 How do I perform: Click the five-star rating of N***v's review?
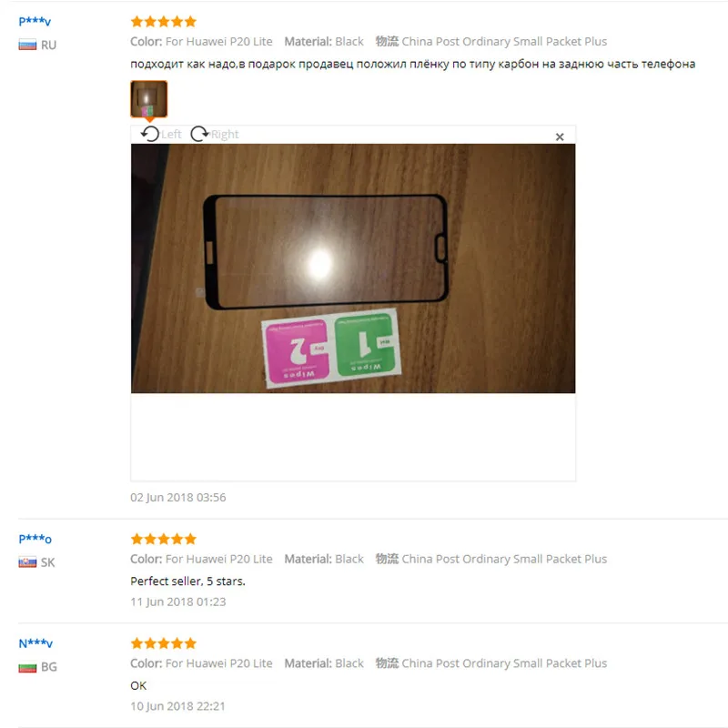click(164, 643)
